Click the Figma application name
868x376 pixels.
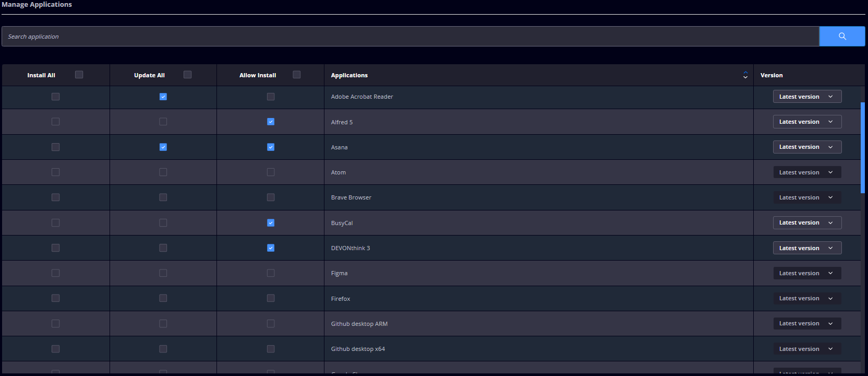(x=339, y=273)
